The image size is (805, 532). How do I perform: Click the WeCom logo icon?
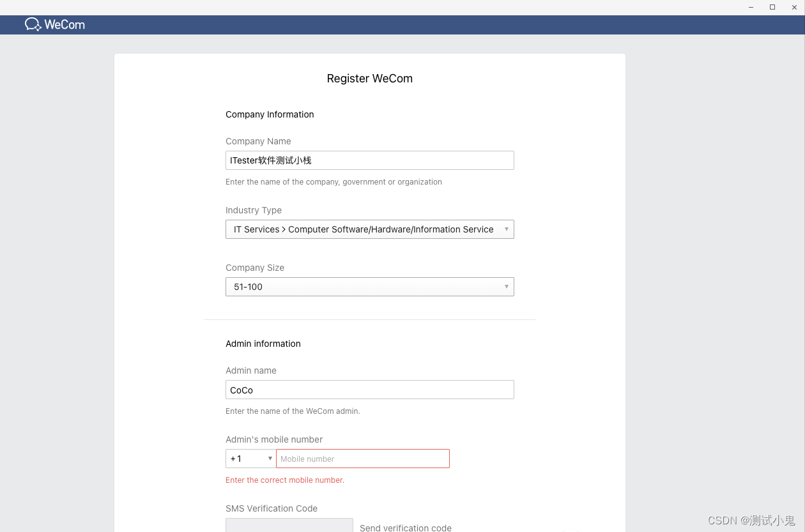coord(33,24)
